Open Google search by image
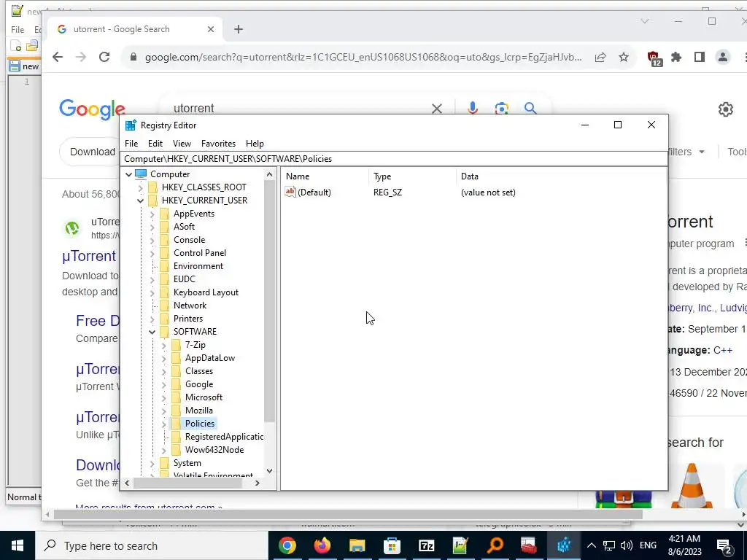 pos(501,109)
